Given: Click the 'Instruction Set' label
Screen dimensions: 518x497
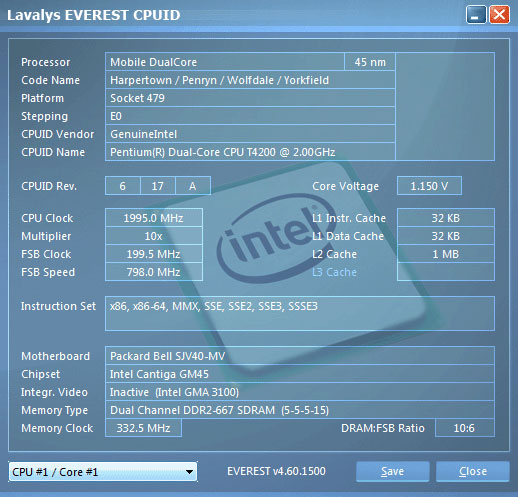Looking at the screenshot, I should 58,306.
